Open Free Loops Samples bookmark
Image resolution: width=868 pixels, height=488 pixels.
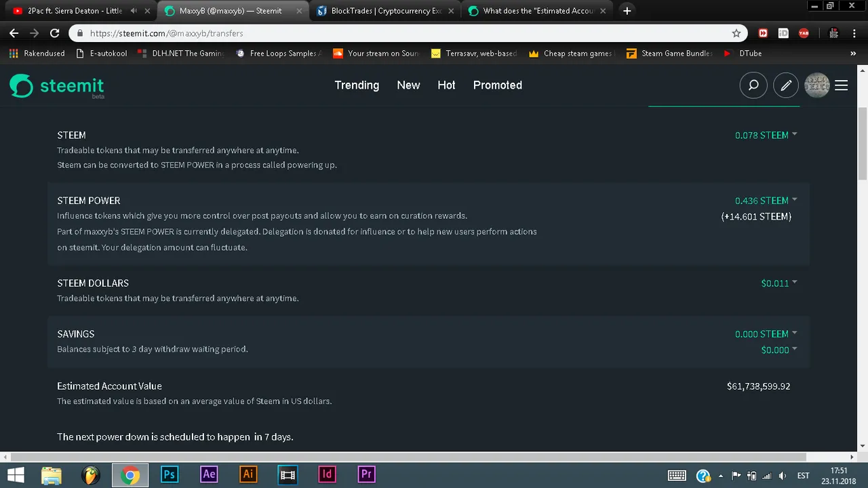point(278,54)
